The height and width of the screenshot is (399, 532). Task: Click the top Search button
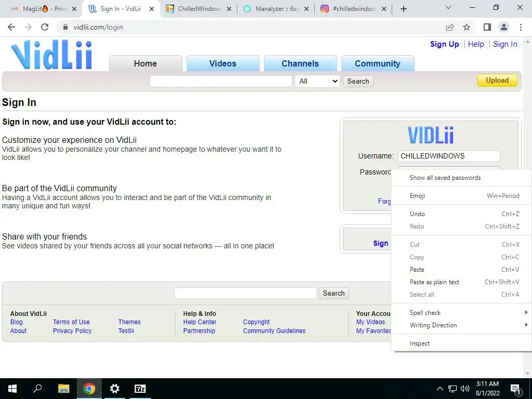[358, 81]
